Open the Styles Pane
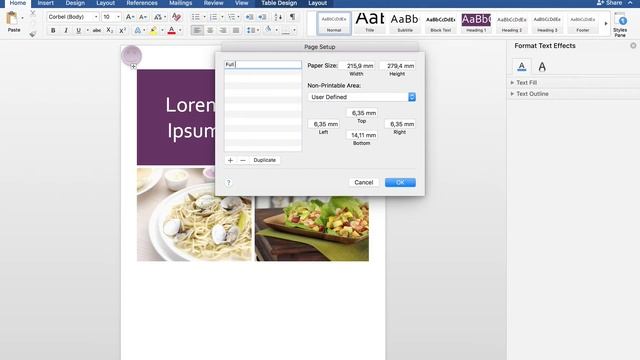This screenshot has height=360, width=640. click(x=620, y=25)
